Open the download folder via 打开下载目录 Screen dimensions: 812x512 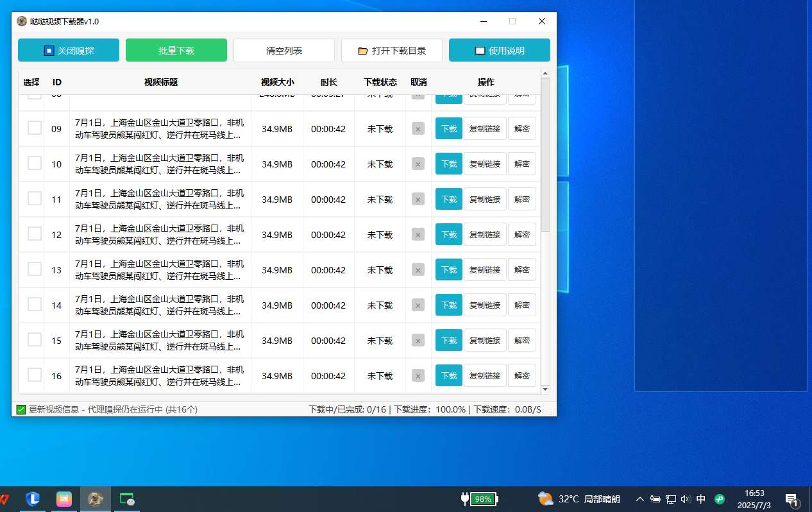(392, 51)
